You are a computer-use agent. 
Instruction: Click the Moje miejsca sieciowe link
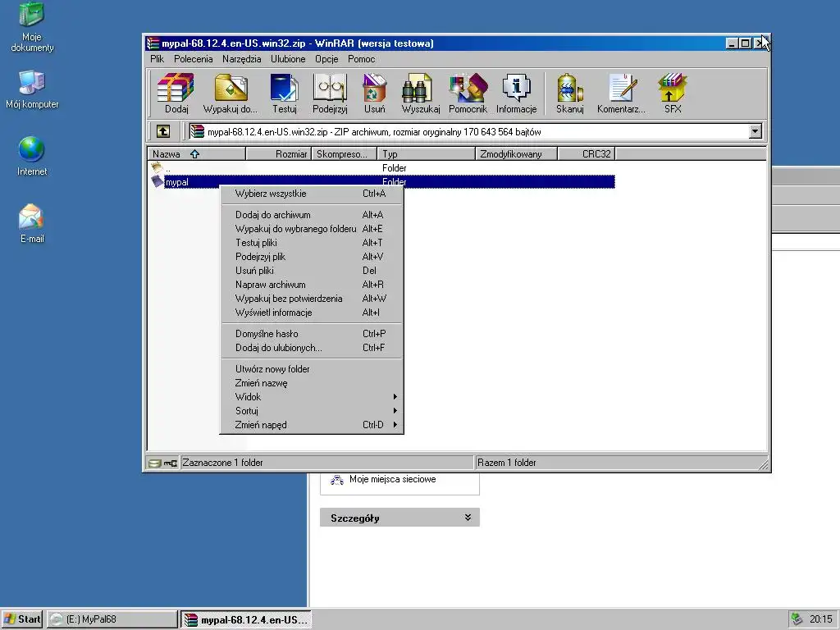(x=392, y=479)
